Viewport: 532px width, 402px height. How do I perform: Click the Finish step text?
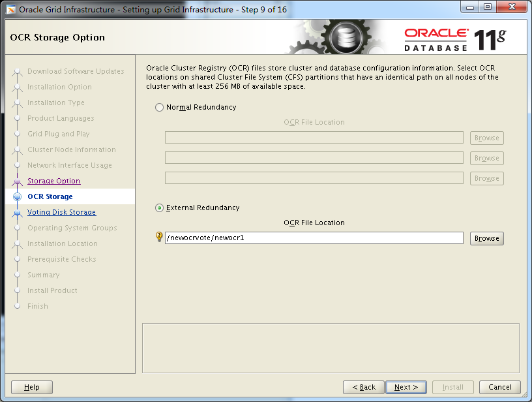(x=38, y=306)
